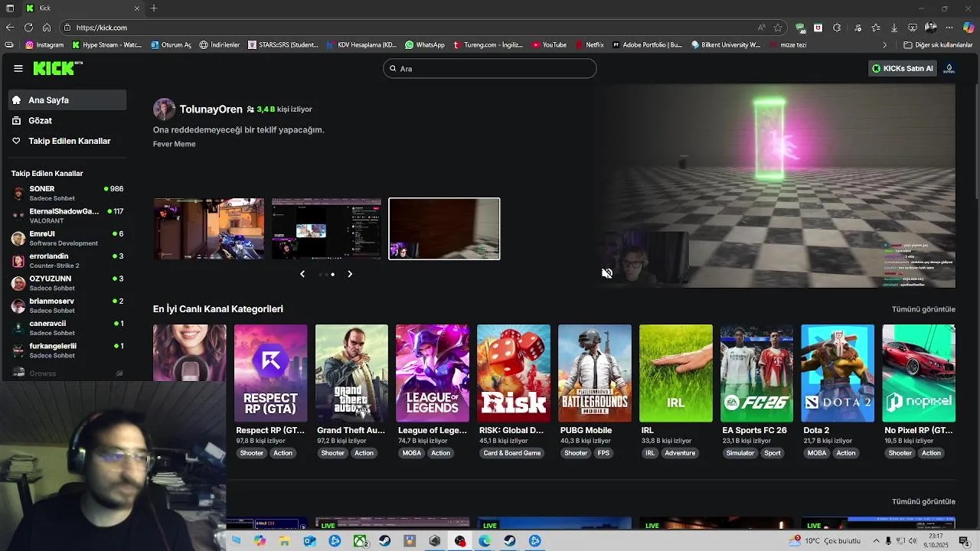Advance to next featured stream in carousel

(350, 274)
